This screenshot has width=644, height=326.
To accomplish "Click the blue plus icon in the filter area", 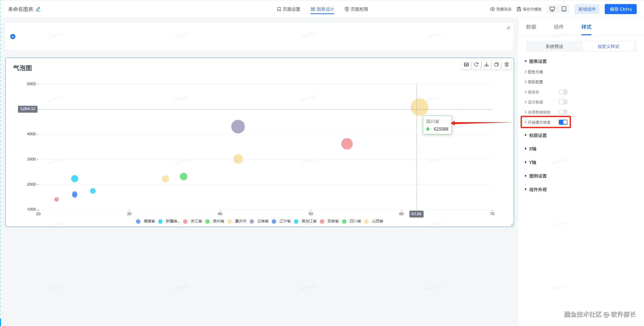I will tap(13, 37).
